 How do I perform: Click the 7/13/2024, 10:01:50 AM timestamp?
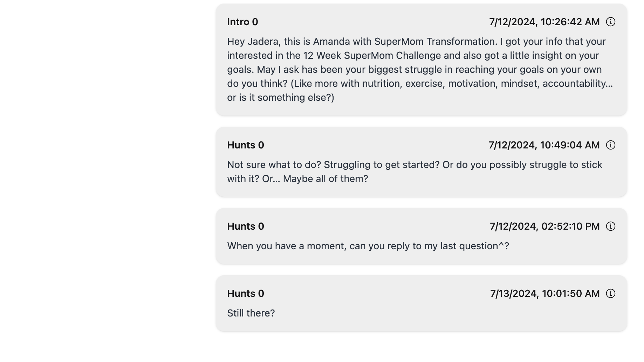[545, 294]
